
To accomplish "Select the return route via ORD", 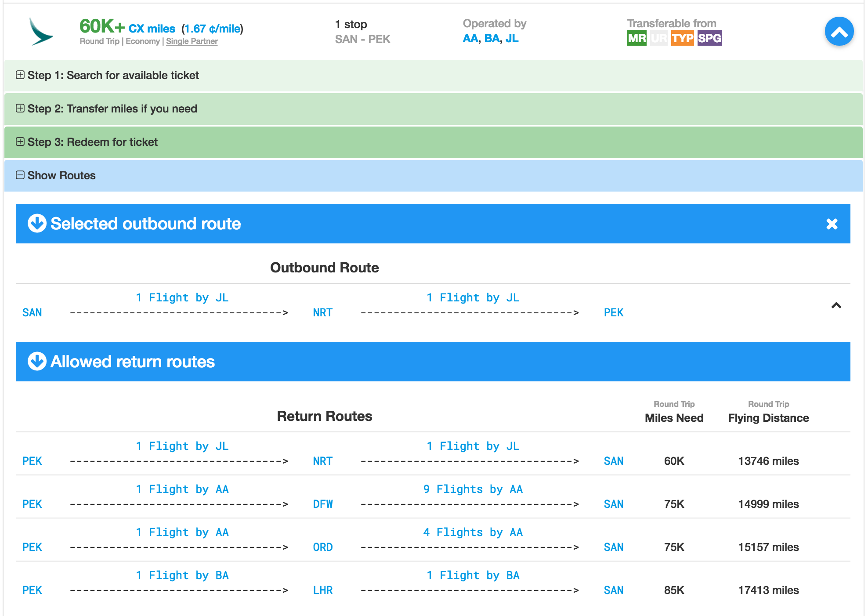I will [433, 540].
